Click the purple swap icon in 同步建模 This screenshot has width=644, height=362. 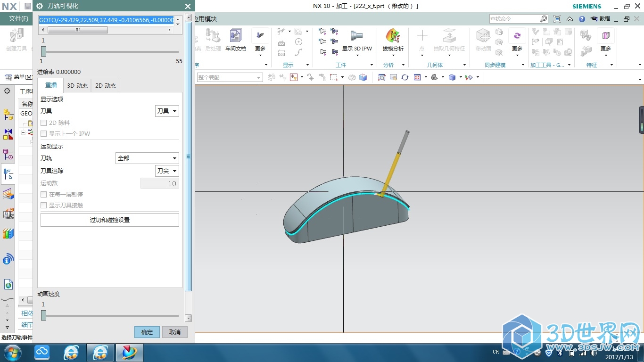click(517, 36)
